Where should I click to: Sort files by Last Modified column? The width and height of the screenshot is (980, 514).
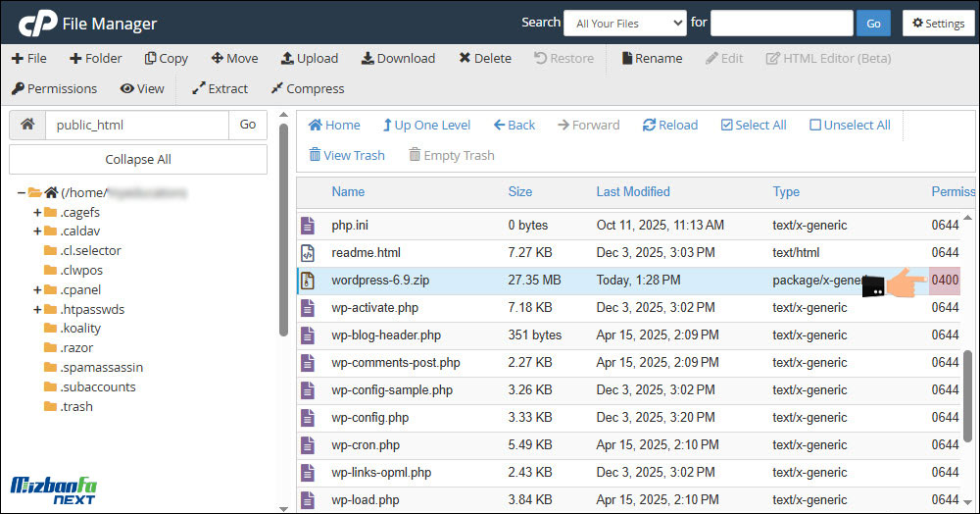(x=633, y=191)
